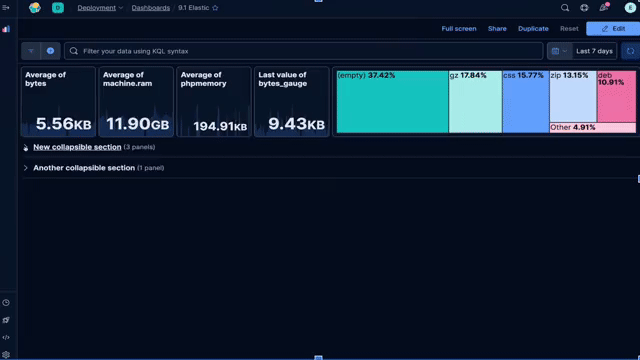Duplicate the dashboard

[x=533, y=29]
